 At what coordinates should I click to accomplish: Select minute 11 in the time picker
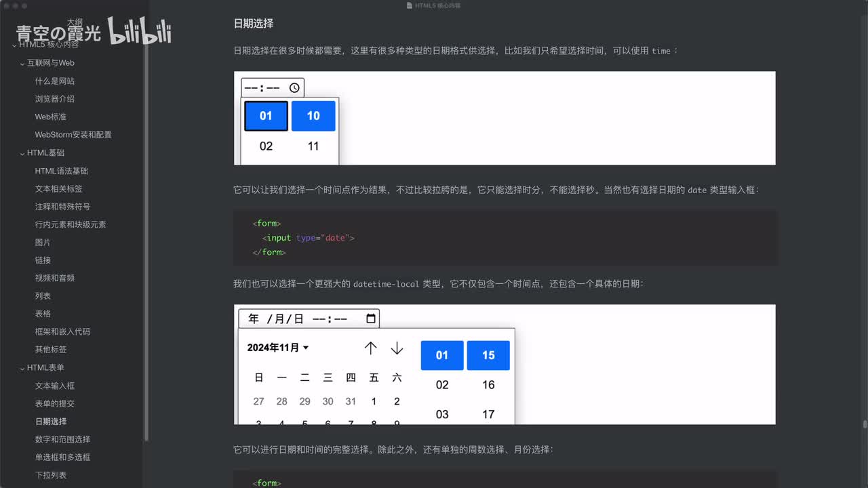coord(313,146)
